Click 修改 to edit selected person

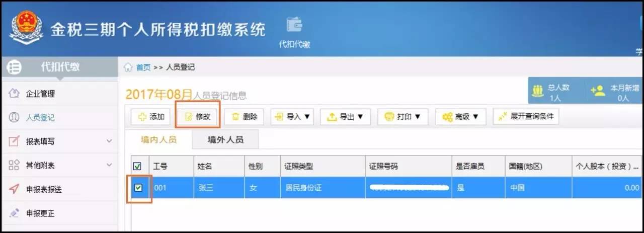tap(197, 117)
